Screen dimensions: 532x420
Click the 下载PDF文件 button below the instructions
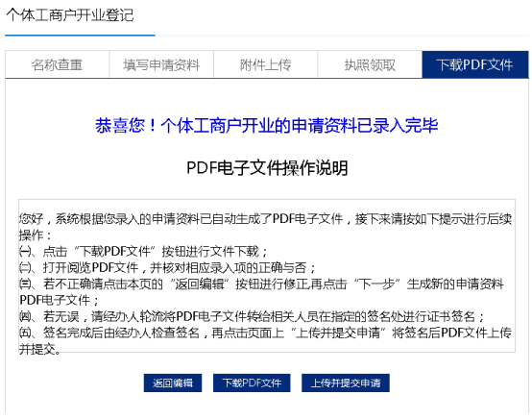point(252,383)
